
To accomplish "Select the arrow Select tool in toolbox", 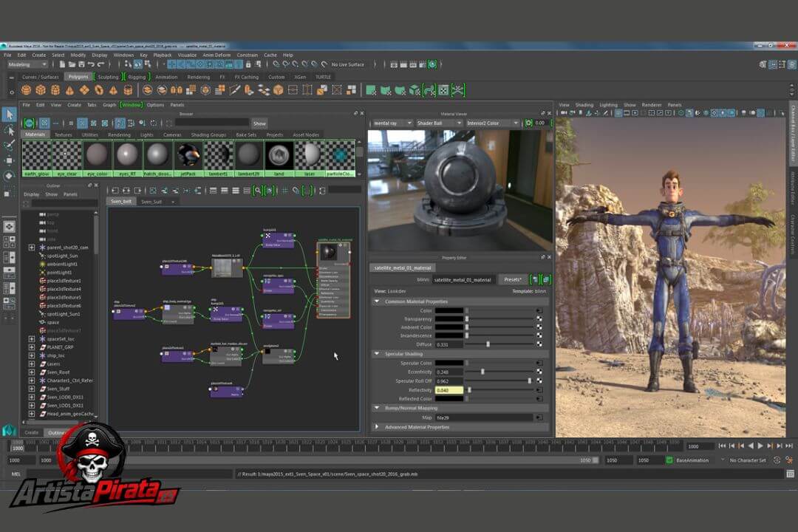I will click(9, 115).
